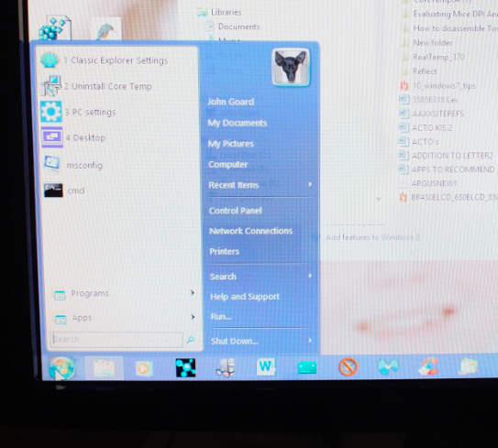Select 35856318 Lex document

coord(435,100)
